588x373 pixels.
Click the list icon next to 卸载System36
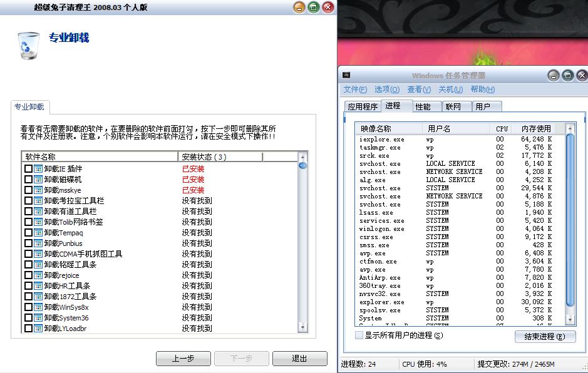tap(38, 318)
